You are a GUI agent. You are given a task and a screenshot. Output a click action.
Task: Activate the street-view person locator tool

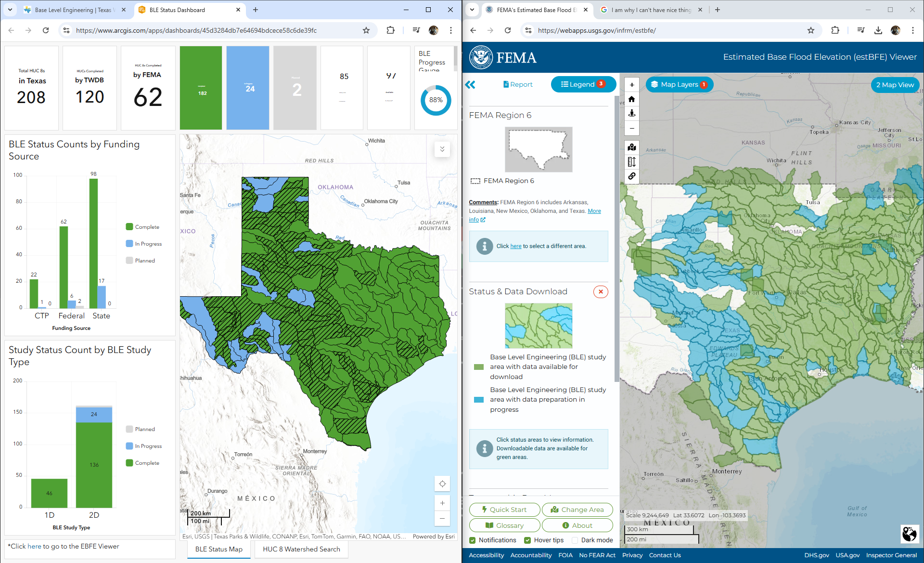coord(632,113)
